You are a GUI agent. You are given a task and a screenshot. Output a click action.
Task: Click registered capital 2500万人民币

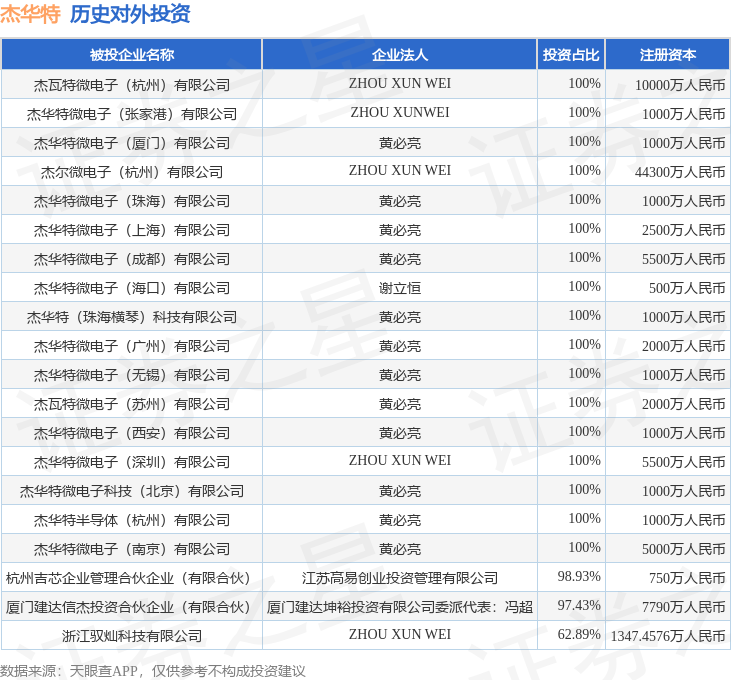[x=683, y=230]
